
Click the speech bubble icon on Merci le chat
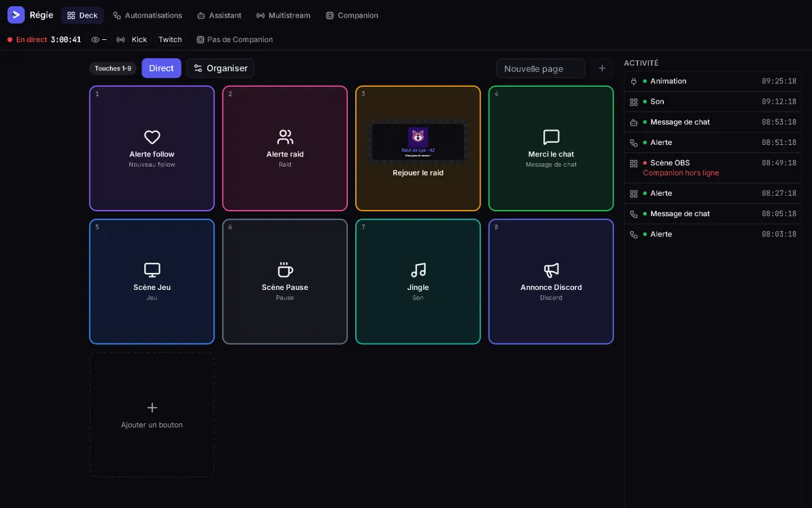click(x=551, y=137)
